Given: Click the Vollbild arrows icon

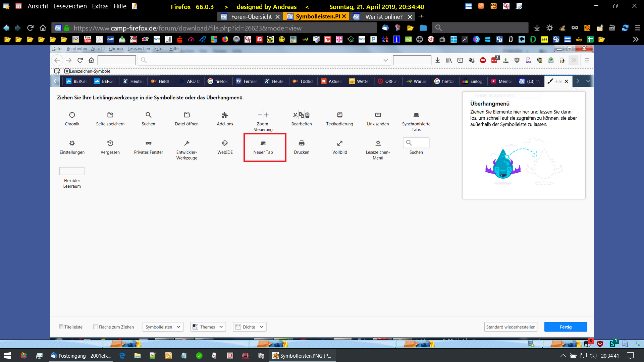Looking at the screenshot, I should [x=339, y=143].
